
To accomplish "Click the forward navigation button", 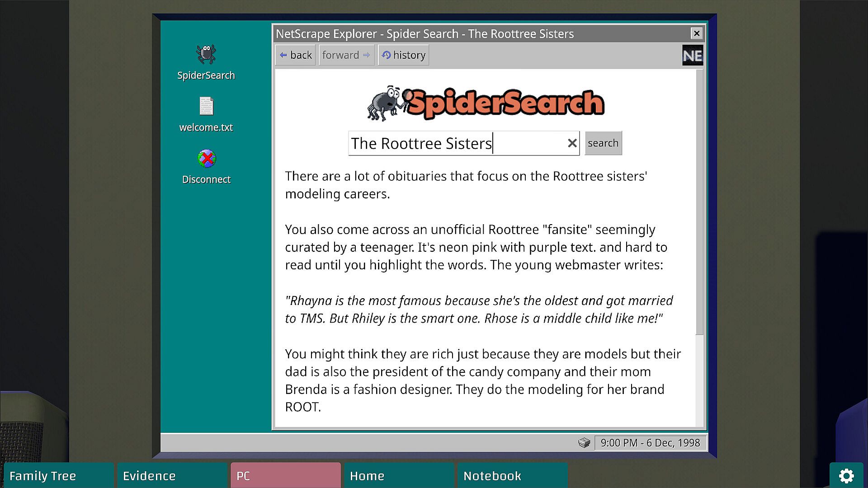I will click(346, 55).
